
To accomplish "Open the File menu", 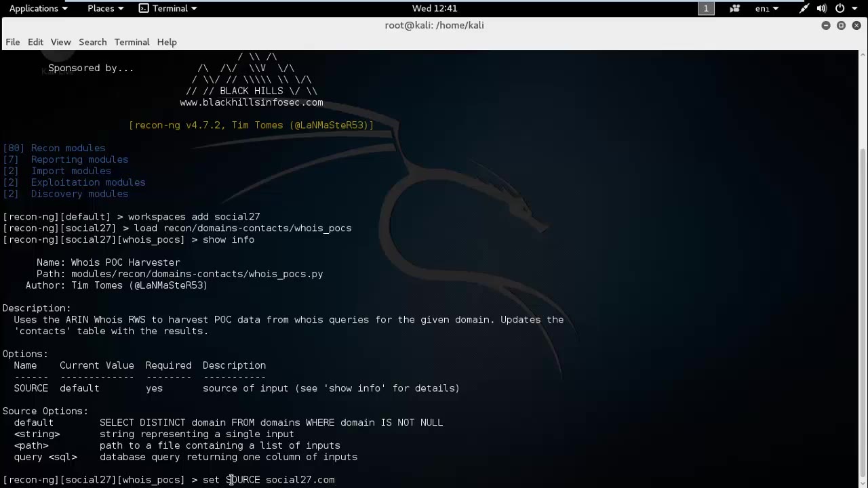I will [x=13, y=42].
